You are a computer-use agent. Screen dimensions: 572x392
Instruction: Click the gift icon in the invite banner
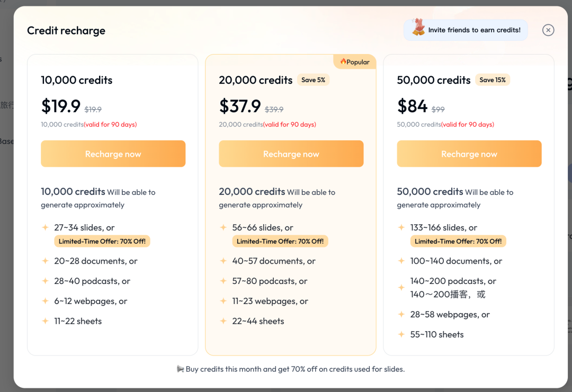(418, 28)
